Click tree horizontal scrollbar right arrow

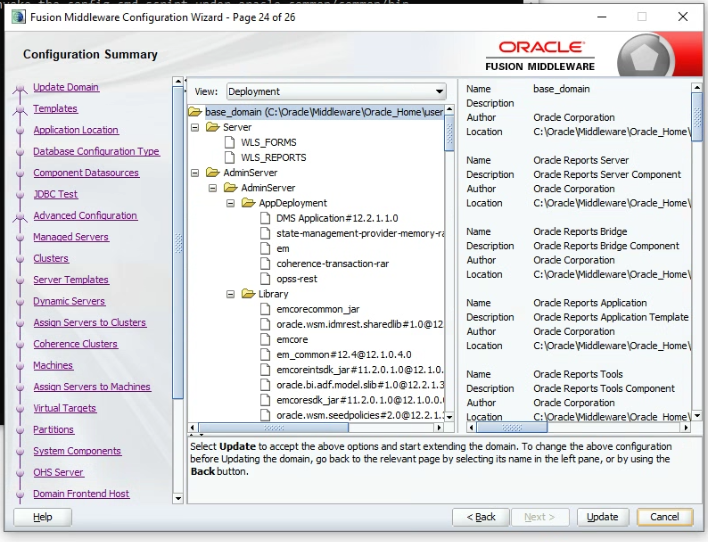pyautogui.click(x=439, y=427)
